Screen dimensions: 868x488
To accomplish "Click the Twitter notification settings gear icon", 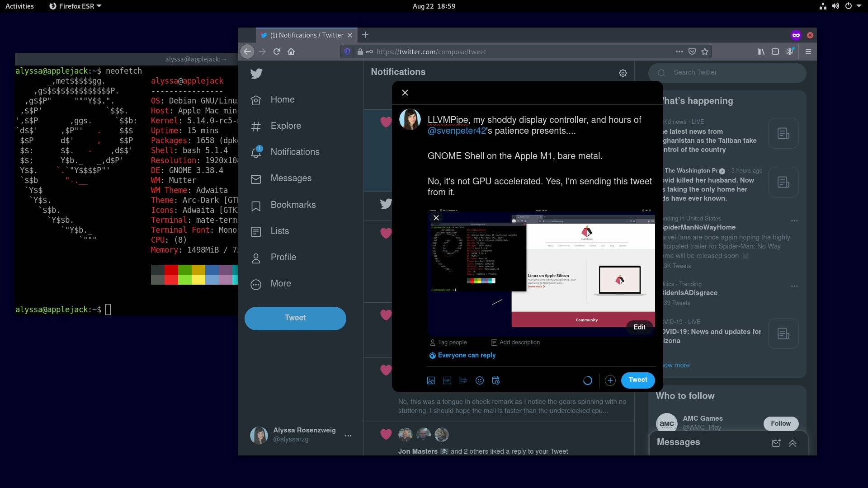I will pos(623,73).
